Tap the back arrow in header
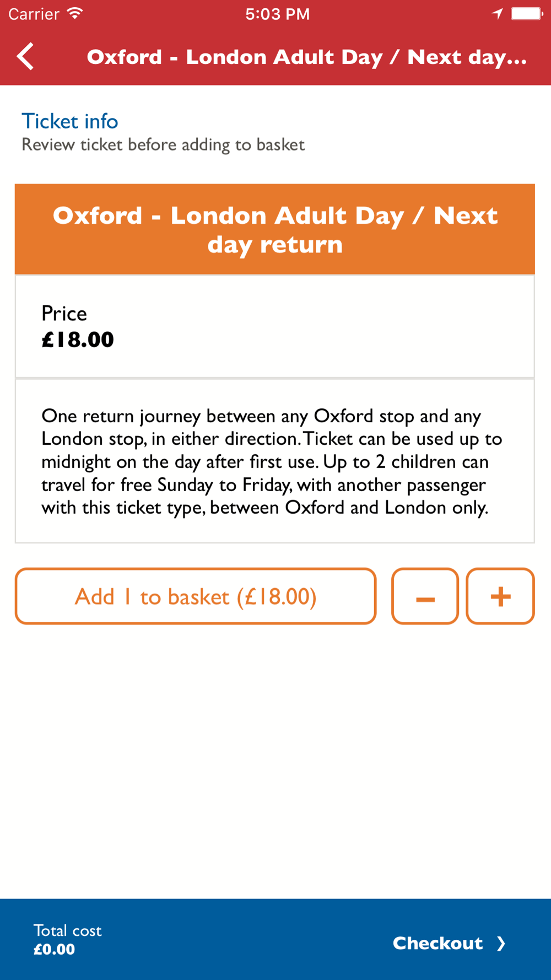Image resolution: width=551 pixels, height=980 pixels. 25,56
